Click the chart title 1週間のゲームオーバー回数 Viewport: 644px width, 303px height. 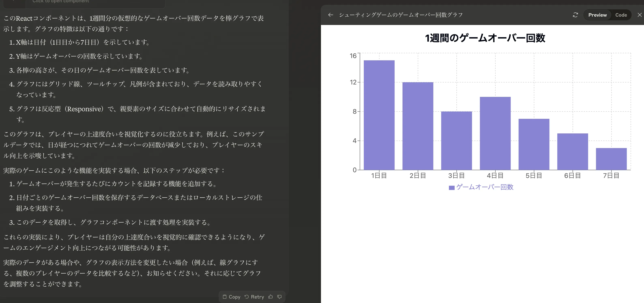[485, 38]
